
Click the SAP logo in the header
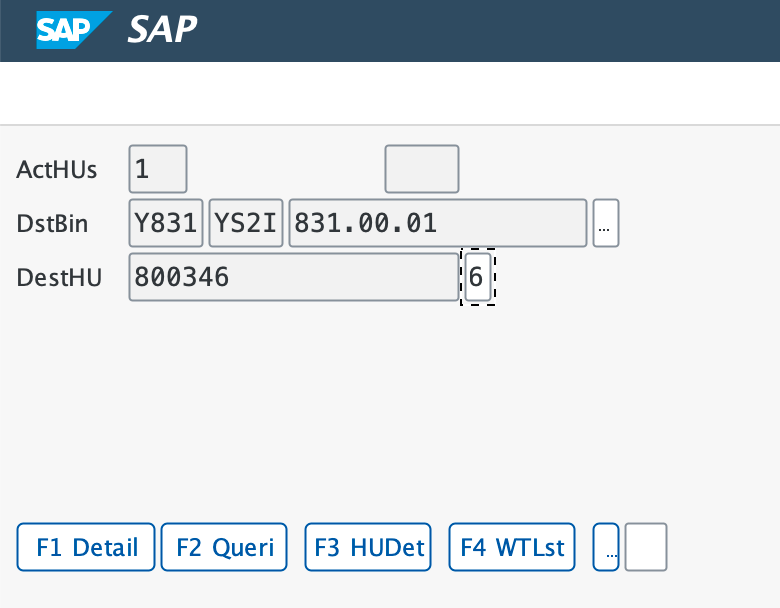[x=73, y=30]
